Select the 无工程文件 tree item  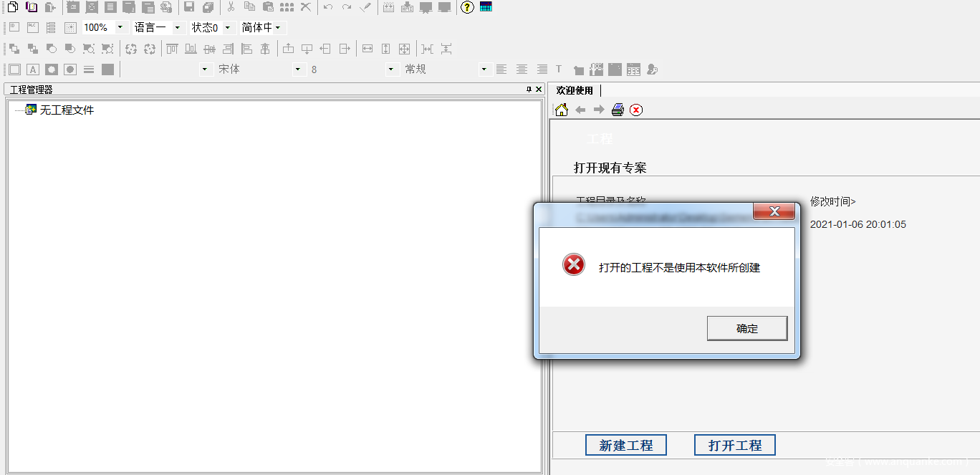[x=67, y=110]
